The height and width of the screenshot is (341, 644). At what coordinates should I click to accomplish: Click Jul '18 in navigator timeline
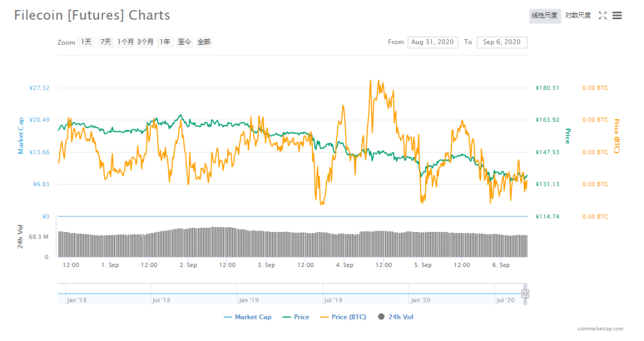[162, 300]
